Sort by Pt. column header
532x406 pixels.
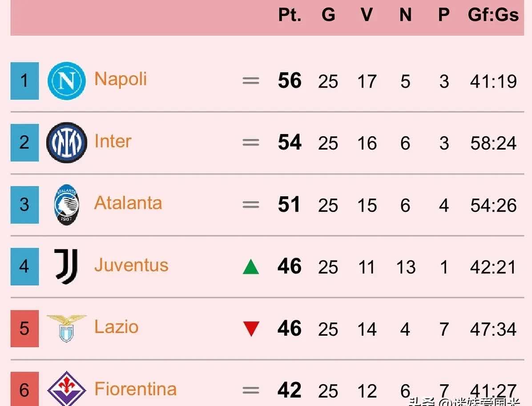click(290, 15)
